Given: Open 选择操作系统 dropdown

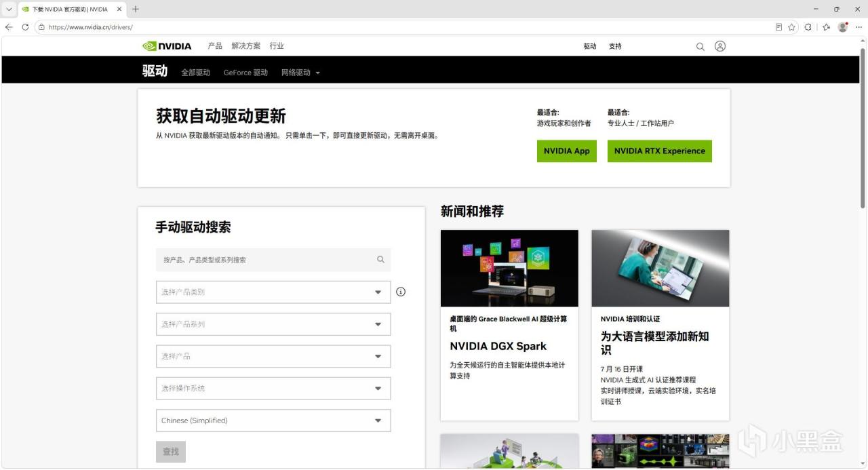Looking at the screenshot, I should pos(273,389).
